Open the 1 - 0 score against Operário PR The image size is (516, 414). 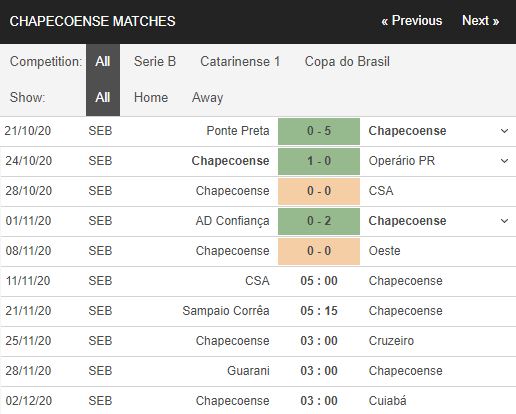click(319, 161)
